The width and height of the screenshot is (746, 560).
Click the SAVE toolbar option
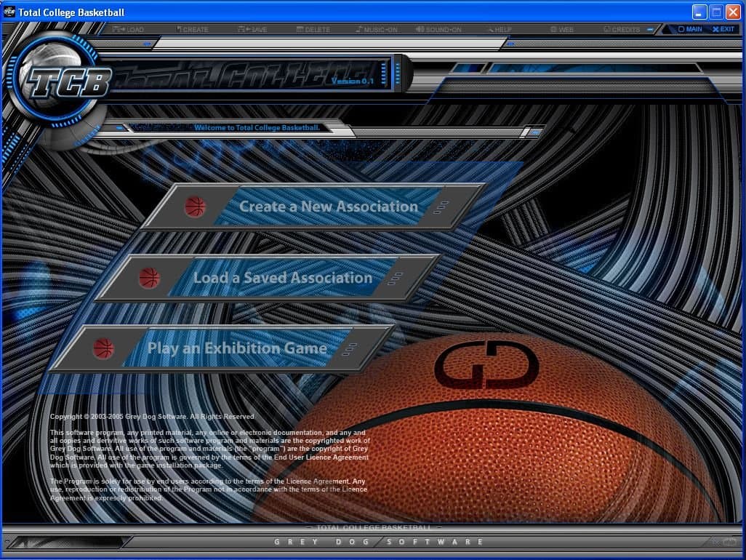(x=252, y=30)
